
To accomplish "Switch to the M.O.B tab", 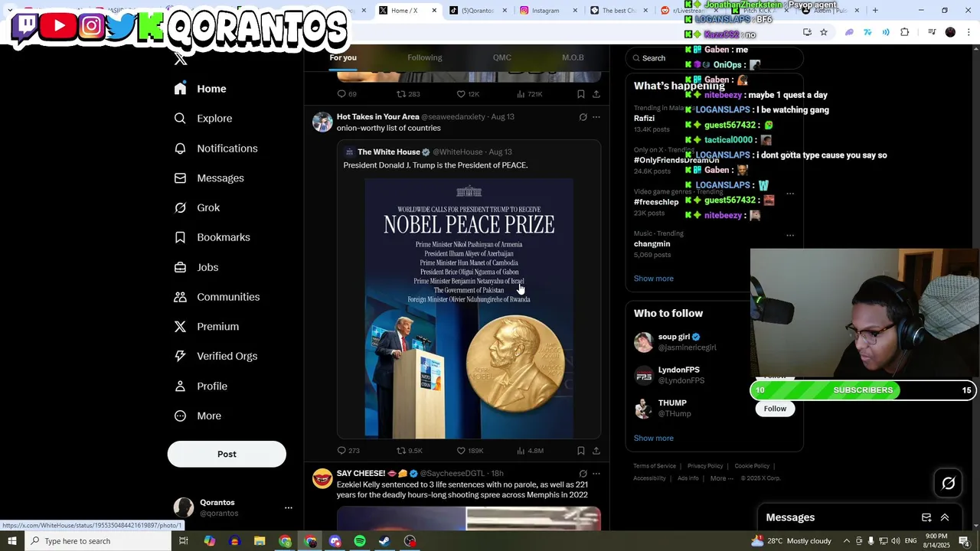I will click(x=573, y=57).
